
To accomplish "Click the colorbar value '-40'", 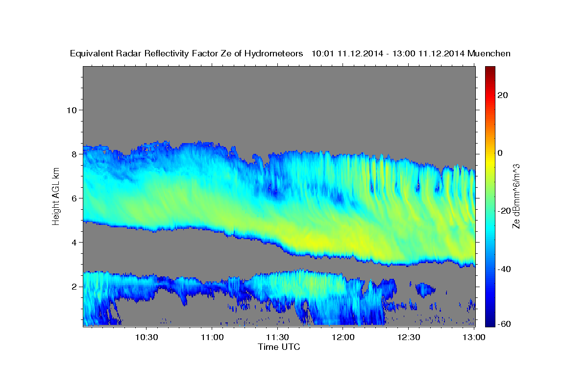I will [503, 269].
